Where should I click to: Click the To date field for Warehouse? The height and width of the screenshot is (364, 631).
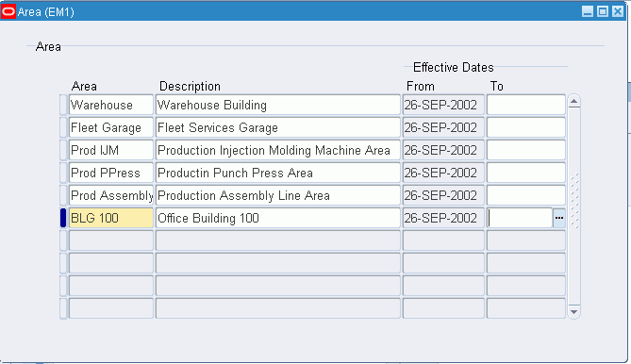click(526, 105)
